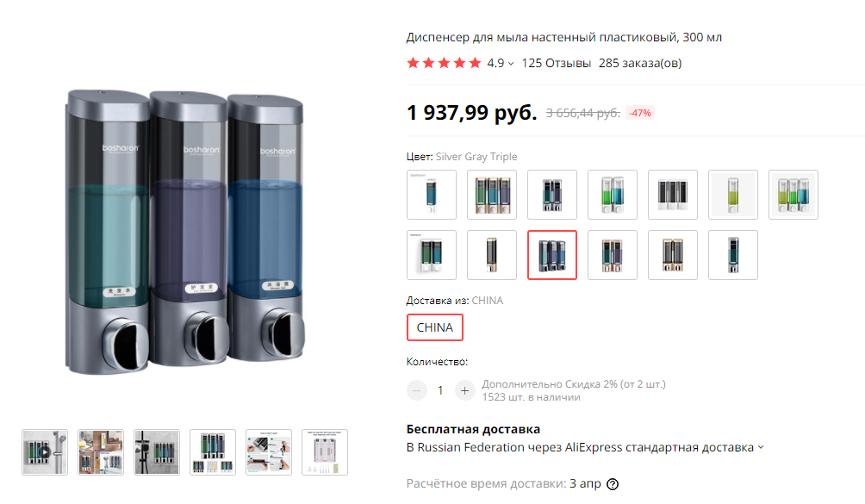Open the 125 Отзывы reviews link
865x504 pixels.
(x=556, y=63)
